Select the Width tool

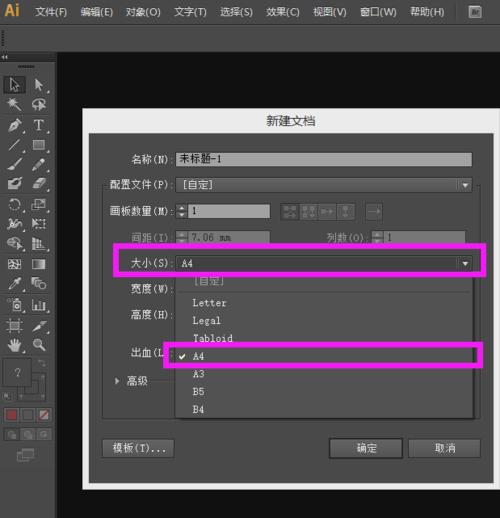[14, 224]
